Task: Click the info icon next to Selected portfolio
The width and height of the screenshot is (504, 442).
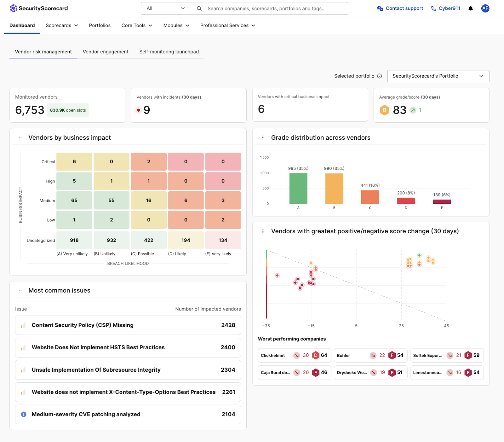Action: (x=380, y=76)
